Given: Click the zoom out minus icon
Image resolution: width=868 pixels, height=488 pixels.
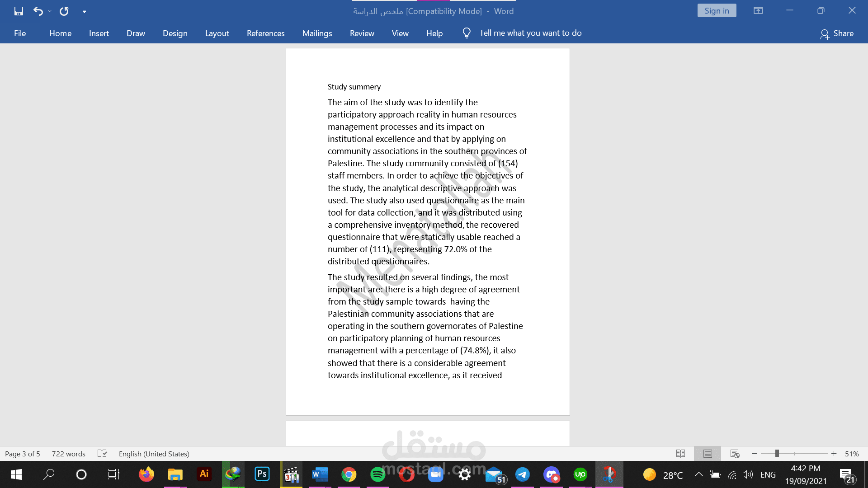Looking at the screenshot, I should [x=754, y=454].
